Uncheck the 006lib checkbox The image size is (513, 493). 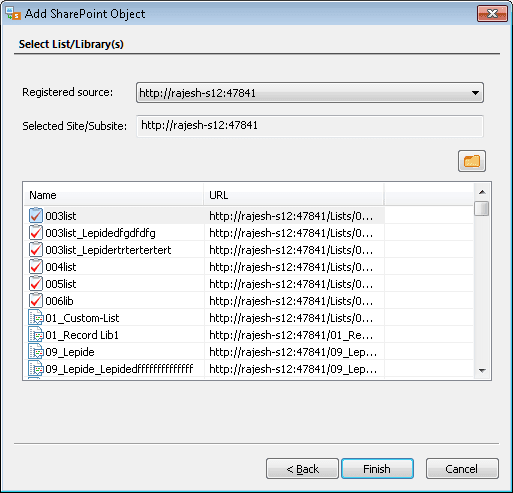coord(36,301)
